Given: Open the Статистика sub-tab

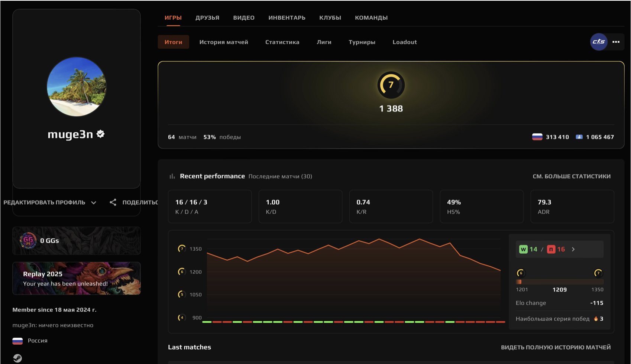Looking at the screenshot, I should [282, 42].
